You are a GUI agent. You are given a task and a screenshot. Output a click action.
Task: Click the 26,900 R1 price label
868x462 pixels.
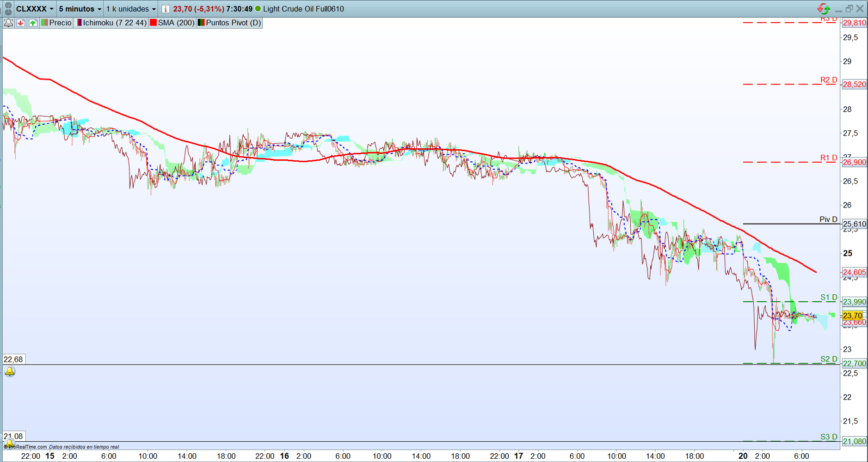[x=854, y=162]
